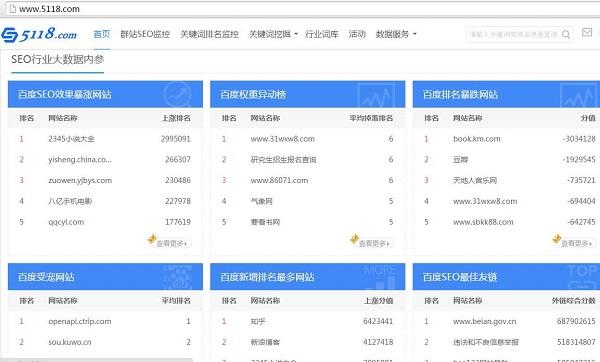Open 违法和不良信息举报 site entry

click(x=486, y=342)
